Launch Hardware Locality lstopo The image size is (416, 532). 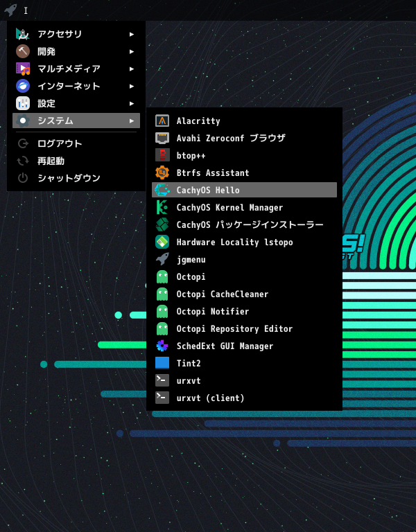(234, 242)
